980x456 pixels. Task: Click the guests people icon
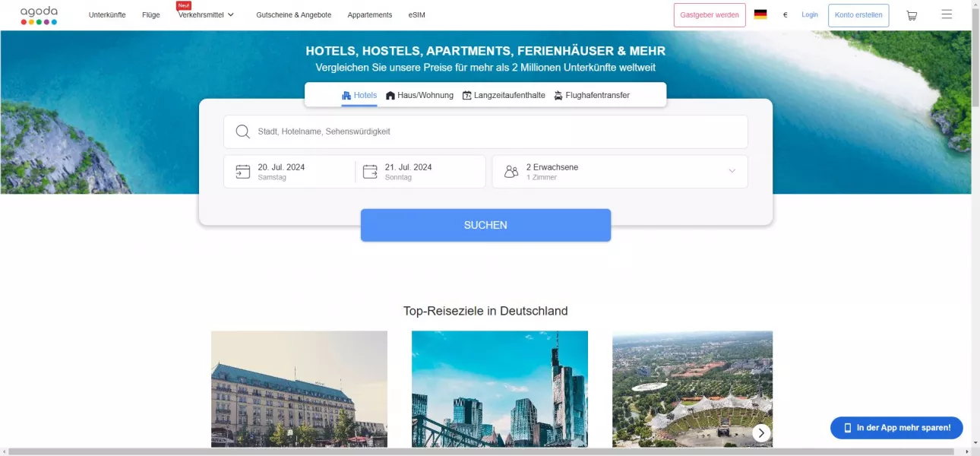(511, 172)
